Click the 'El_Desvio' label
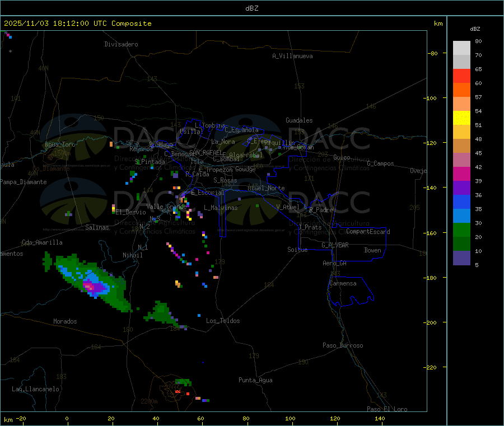Image resolution: width=504 pixels, height=426 pixels. 130,212
